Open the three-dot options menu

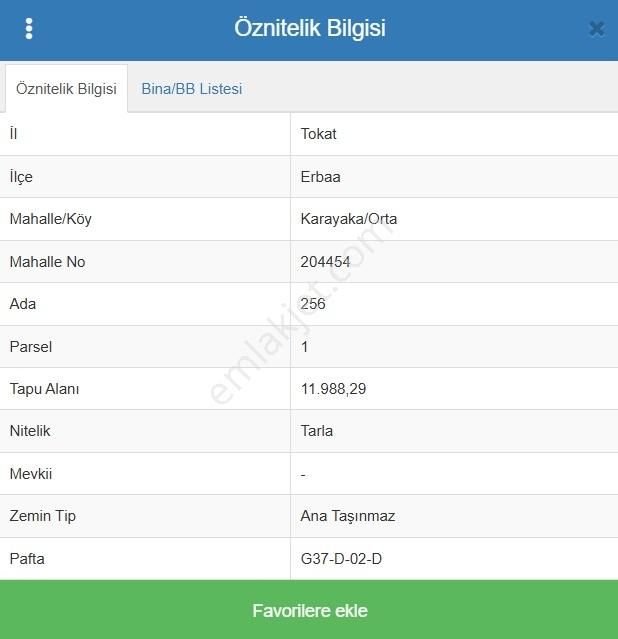(x=29, y=28)
